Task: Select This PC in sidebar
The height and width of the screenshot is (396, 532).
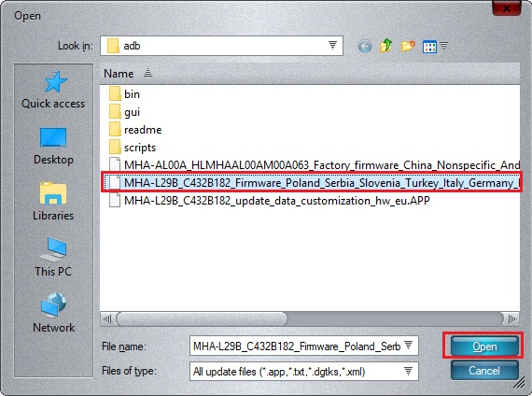Action: click(53, 257)
